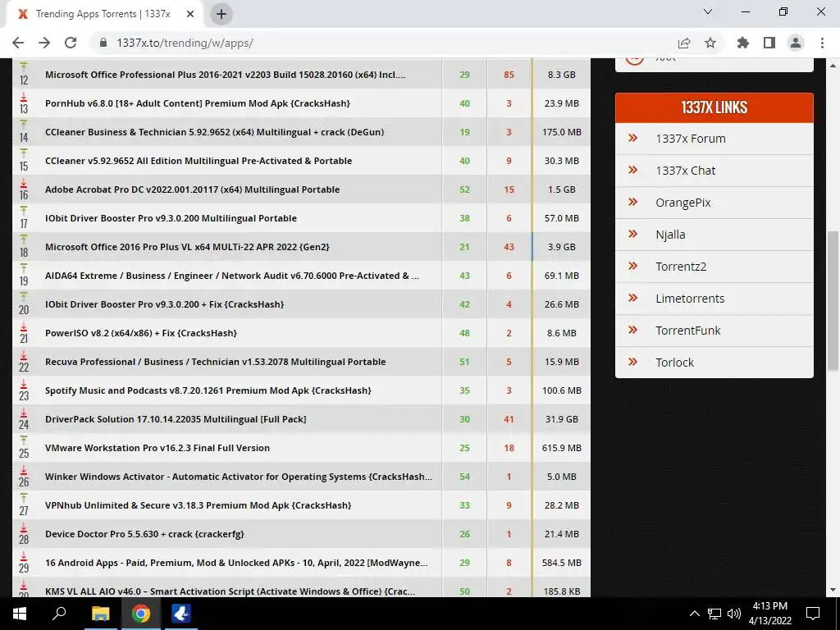Show hidden system tray icons
This screenshot has width=840, height=630.
pos(694,614)
